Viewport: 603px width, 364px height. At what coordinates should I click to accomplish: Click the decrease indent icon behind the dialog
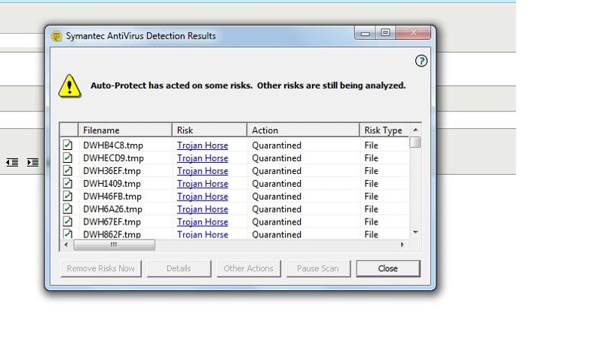click(12, 162)
